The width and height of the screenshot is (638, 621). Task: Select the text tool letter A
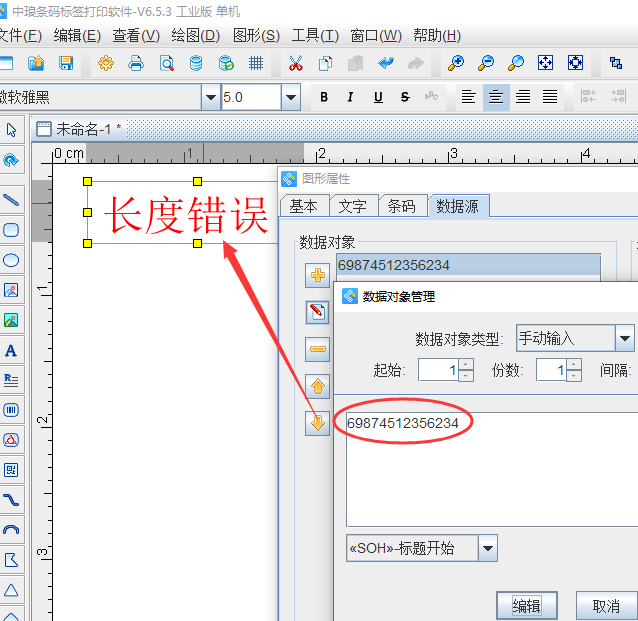point(11,350)
